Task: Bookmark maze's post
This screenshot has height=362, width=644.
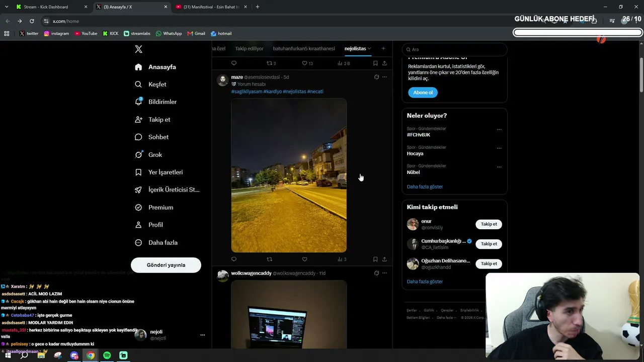Action: tap(375, 259)
